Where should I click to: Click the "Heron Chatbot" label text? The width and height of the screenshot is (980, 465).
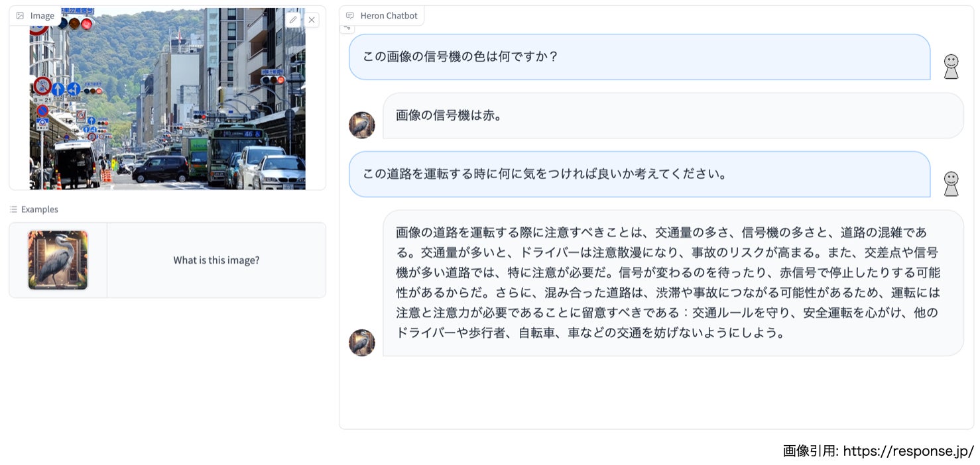pyautogui.click(x=389, y=16)
